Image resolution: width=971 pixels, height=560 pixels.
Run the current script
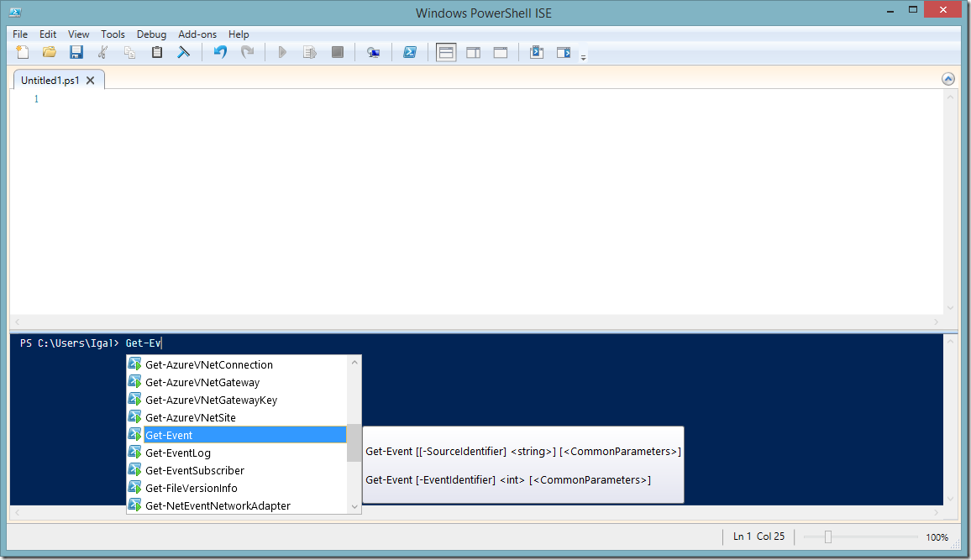[x=282, y=51]
